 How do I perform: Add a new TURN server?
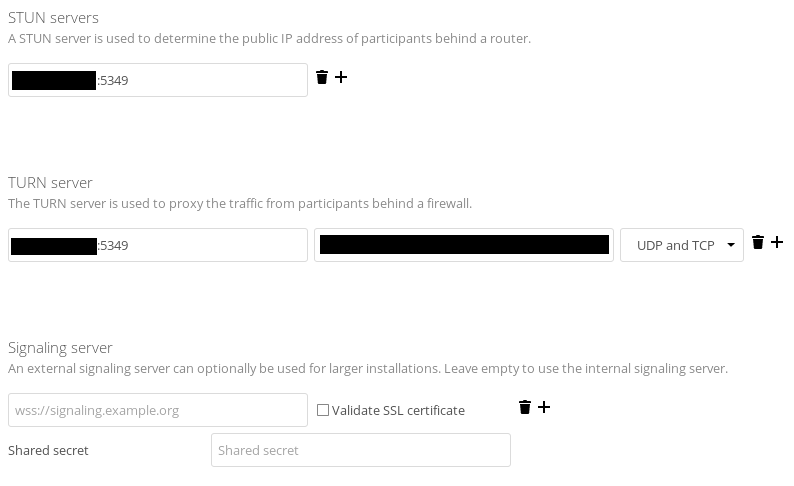pos(777,242)
